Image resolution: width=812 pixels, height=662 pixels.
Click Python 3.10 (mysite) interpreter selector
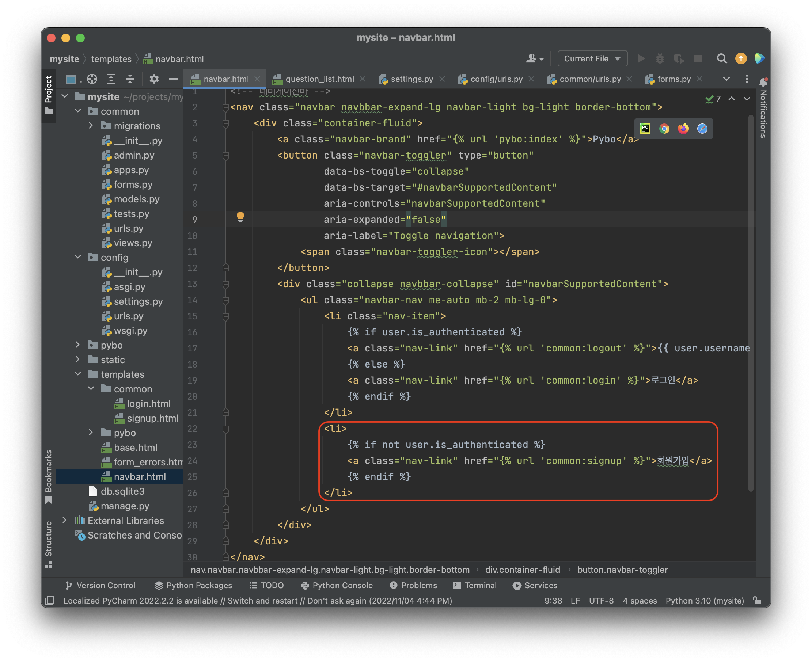coord(705,601)
